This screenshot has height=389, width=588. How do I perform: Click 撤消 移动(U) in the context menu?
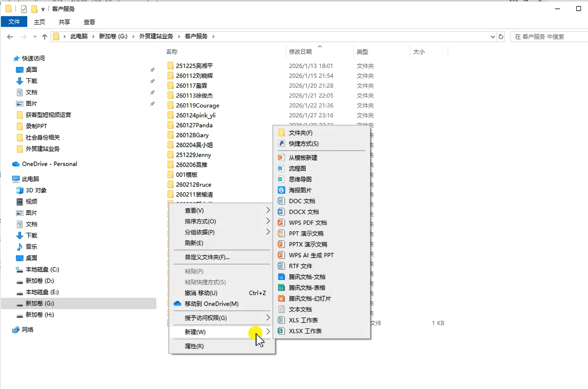click(x=221, y=293)
